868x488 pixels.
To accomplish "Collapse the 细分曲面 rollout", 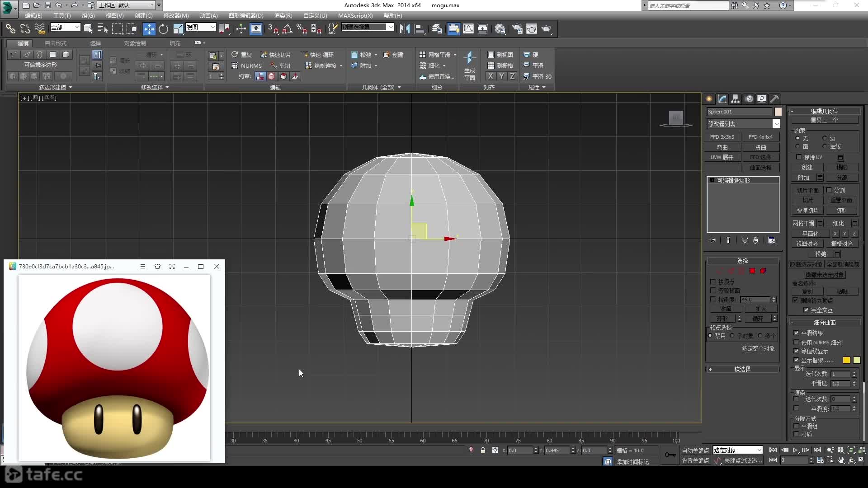I will (825, 323).
